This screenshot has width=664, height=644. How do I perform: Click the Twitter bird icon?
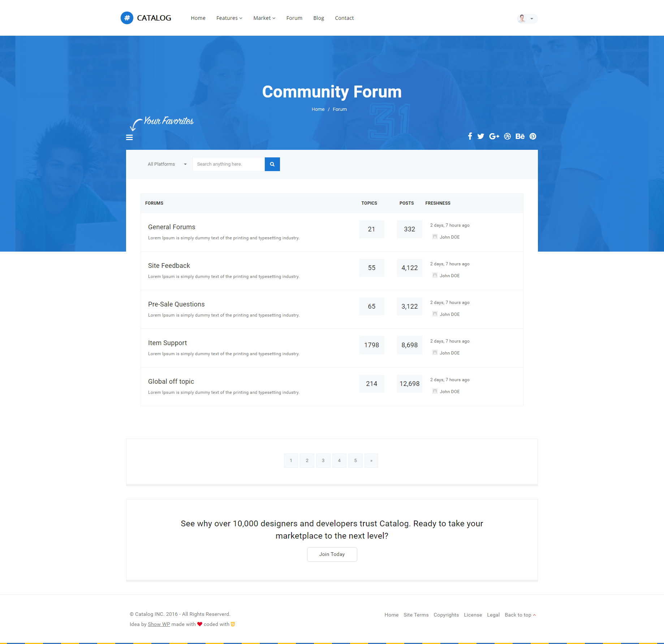[480, 136]
